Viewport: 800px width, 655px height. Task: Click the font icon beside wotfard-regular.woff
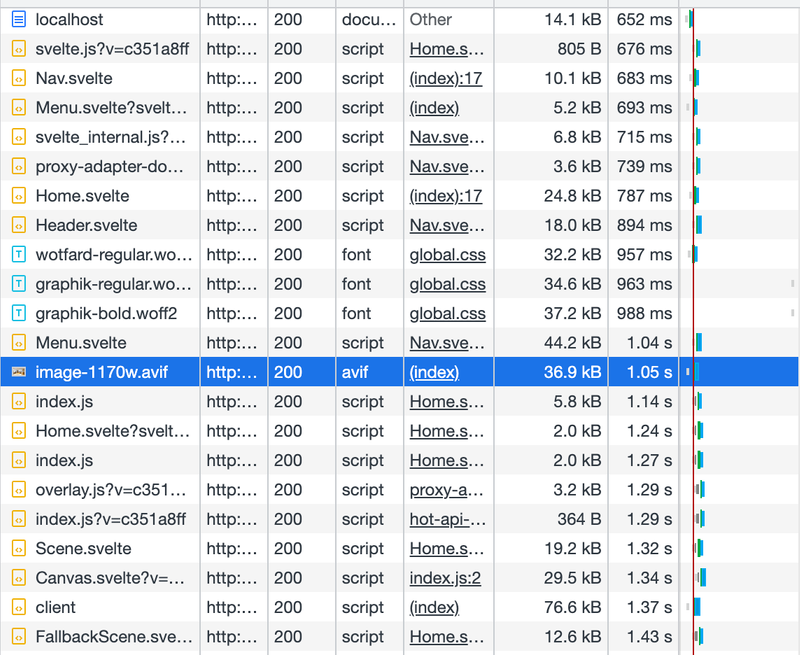coord(19,255)
